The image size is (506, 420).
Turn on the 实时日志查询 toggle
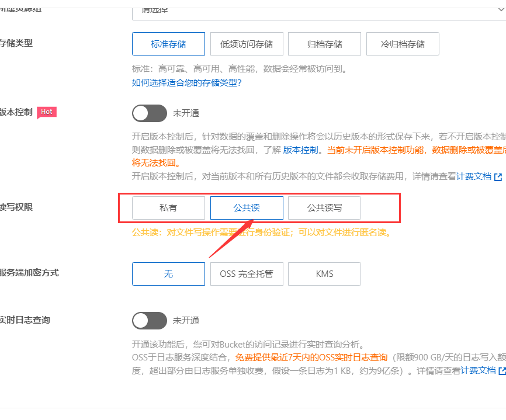click(150, 321)
